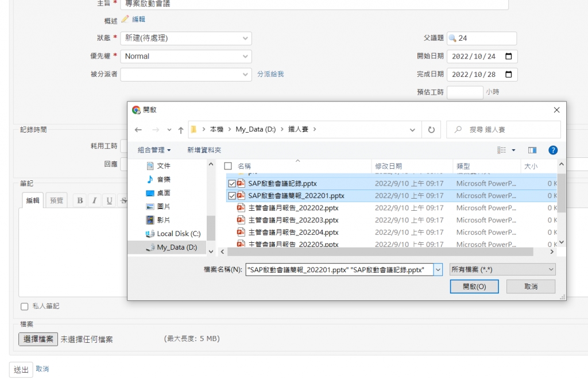
Task: Uncheck SAP啟動會議簡報_202201.pptx checkbox
Action: tap(232, 196)
